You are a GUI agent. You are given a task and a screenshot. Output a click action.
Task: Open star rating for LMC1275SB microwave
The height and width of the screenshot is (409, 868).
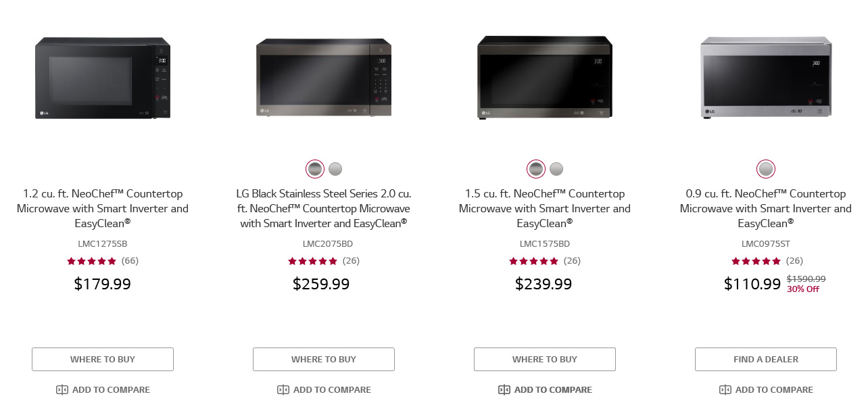(x=92, y=261)
